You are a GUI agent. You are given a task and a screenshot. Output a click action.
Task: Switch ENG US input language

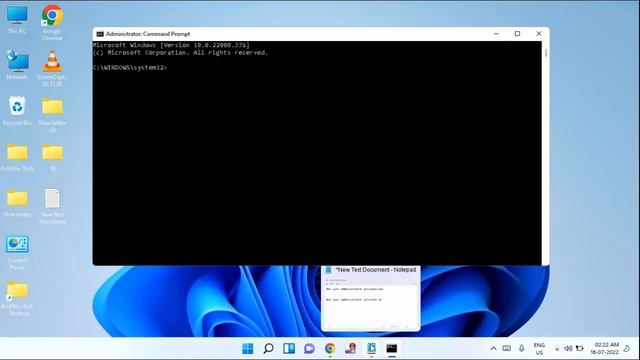click(x=539, y=349)
